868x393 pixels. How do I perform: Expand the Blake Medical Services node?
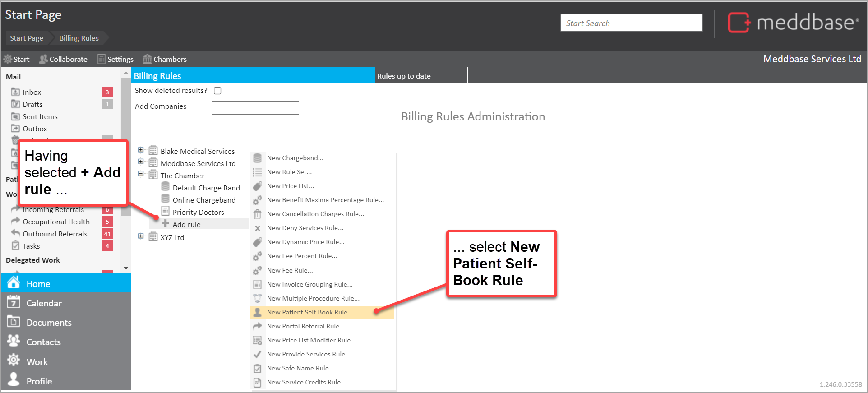point(141,150)
